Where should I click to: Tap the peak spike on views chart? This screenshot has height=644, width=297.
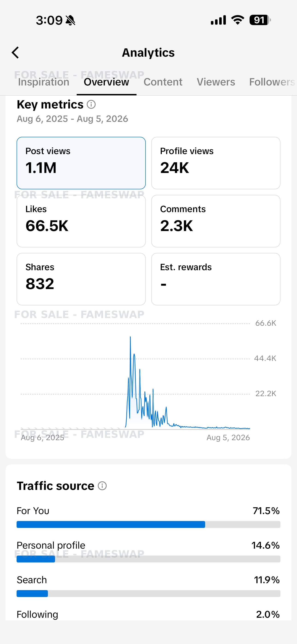click(x=130, y=337)
